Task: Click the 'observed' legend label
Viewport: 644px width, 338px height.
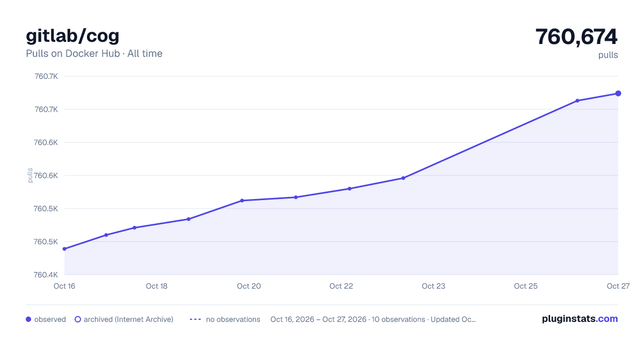Action: (x=50, y=319)
